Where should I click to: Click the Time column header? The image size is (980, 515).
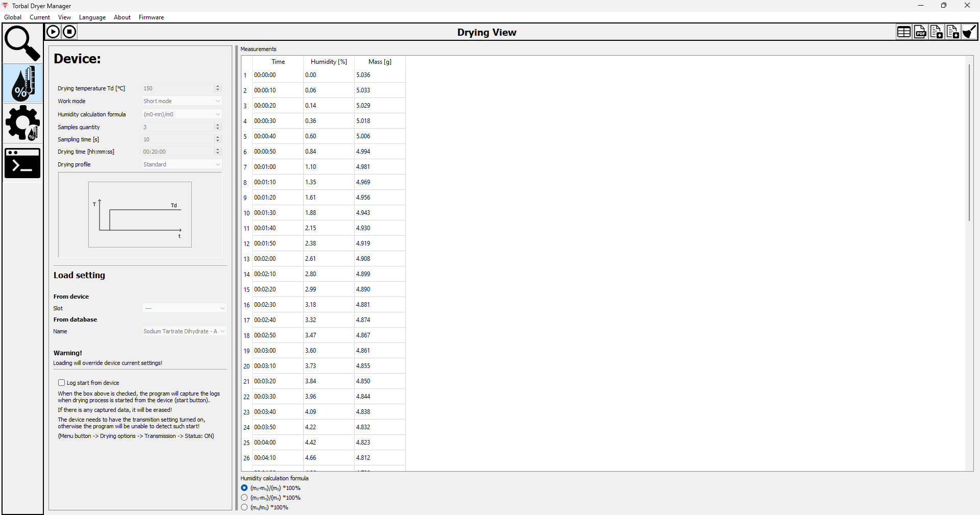(278, 62)
